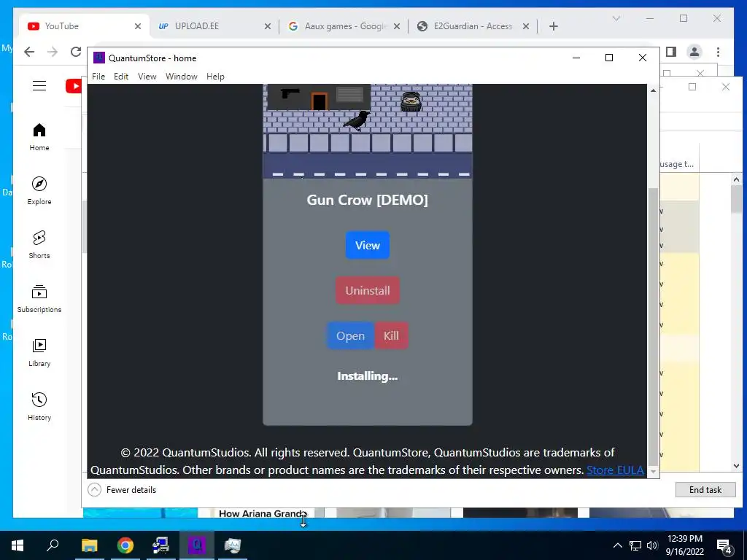This screenshot has width=747, height=560.
Task: Open File Explorer from taskbar
Action: coord(90,545)
